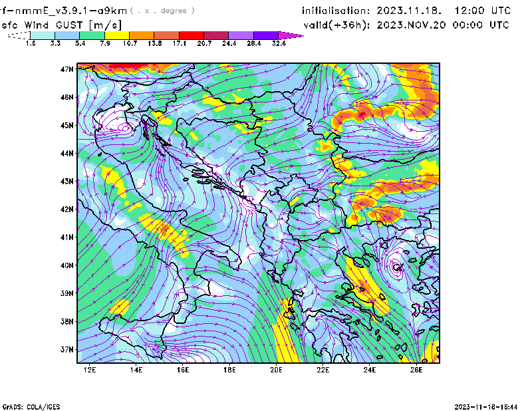Screen dimensions: 532x411
Task: Click legend value 32.6
Action: pyautogui.click(x=279, y=43)
